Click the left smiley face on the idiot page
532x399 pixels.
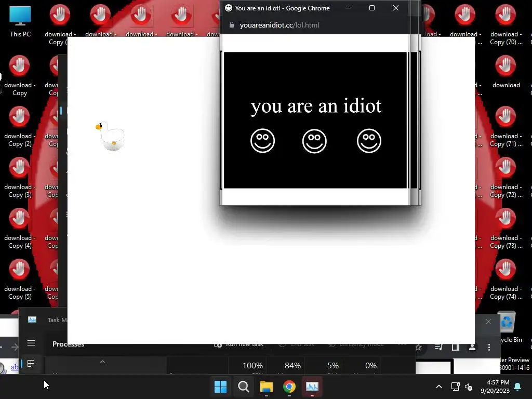[262, 141]
